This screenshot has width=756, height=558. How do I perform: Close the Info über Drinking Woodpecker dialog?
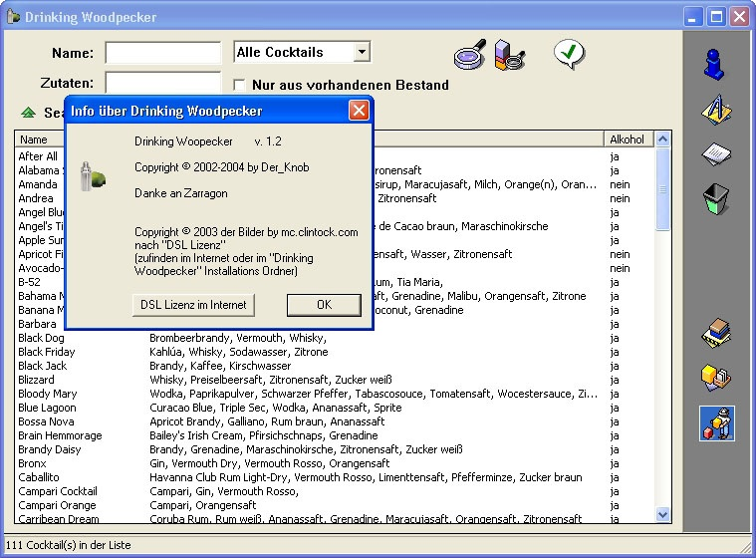click(x=359, y=111)
